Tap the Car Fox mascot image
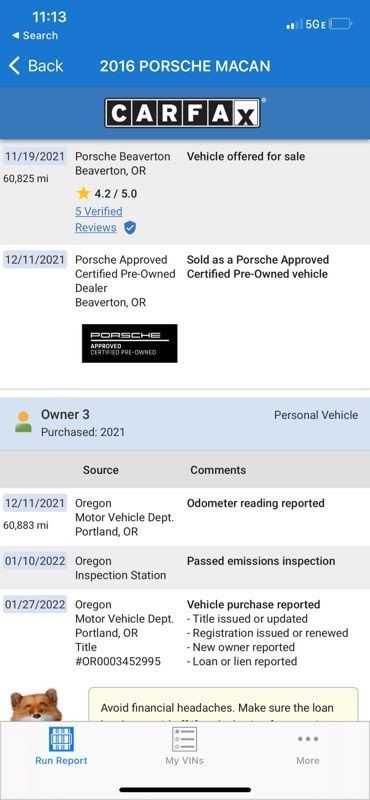This screenshot has height=800, width=370. click(36, 705)
